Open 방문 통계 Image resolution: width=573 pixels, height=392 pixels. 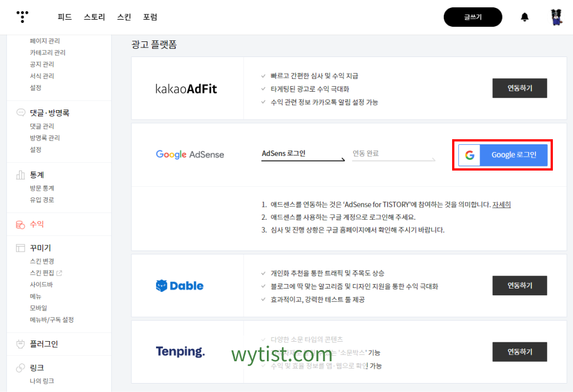[x=41, y=188]
